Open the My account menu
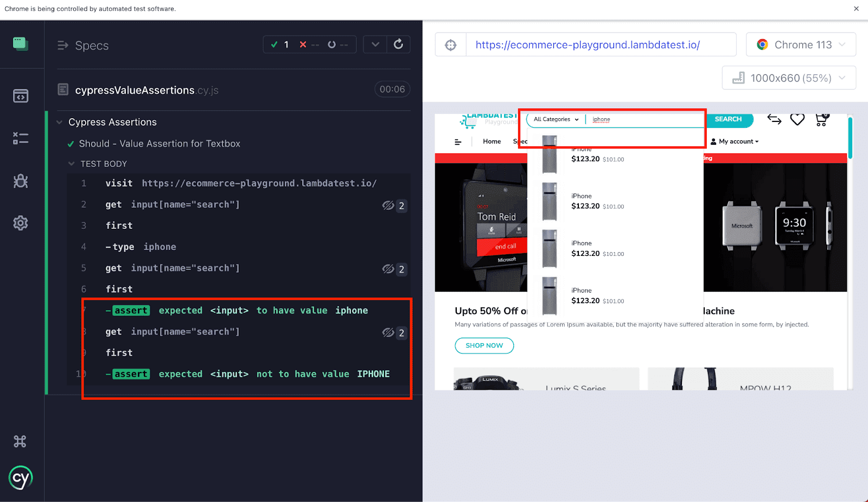Screen dimensions: 868x502 (x=735, y=141)
